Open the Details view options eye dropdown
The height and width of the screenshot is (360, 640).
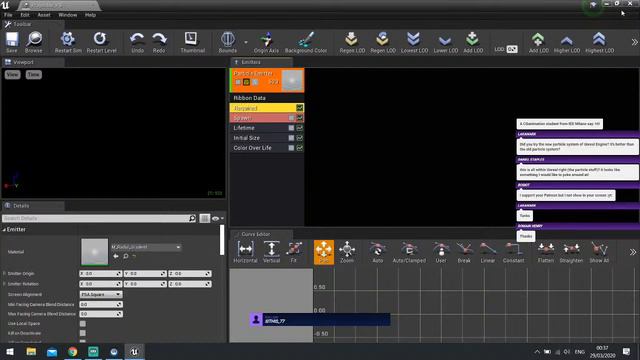click(x=218, y=218)
